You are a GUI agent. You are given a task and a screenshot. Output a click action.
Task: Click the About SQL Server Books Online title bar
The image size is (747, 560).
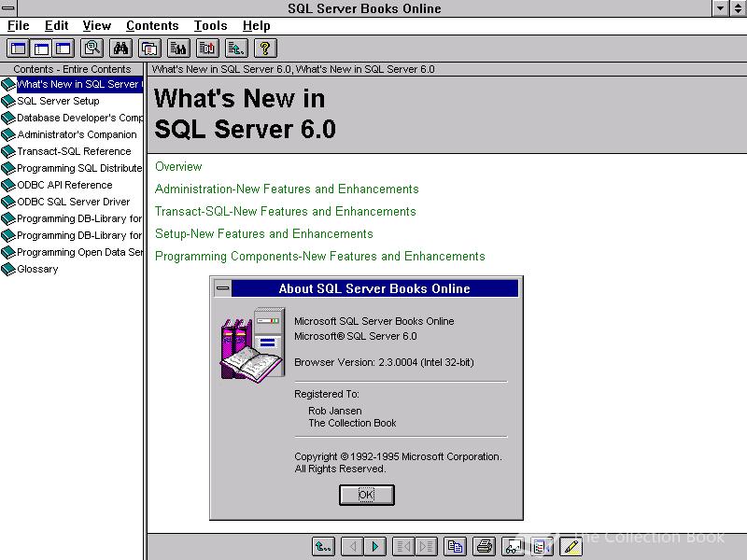tap(374, 288)
